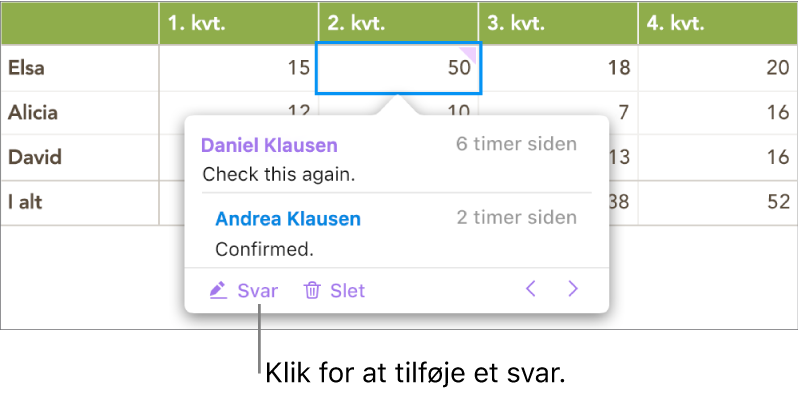Go to next comment with right arrow
This screenshot has height=394, width=798.
573,290
